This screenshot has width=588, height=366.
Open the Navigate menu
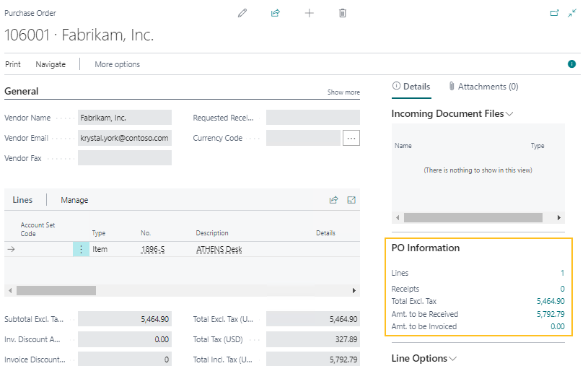click(51, 64)
